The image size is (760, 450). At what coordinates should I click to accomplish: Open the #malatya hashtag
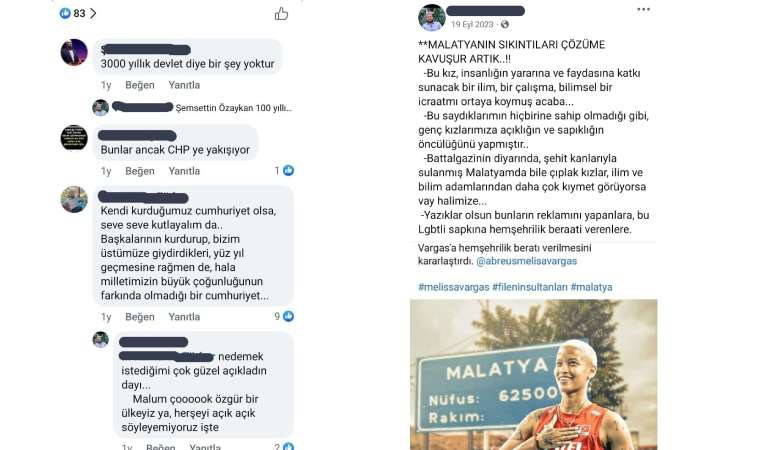tap(591, 287)
